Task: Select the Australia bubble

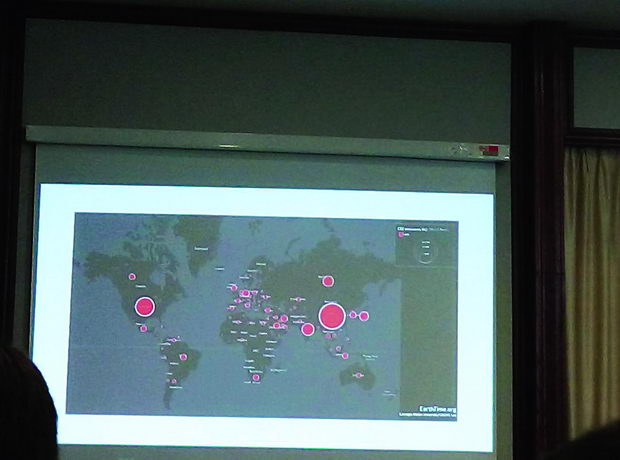Action: coord(359,375)
